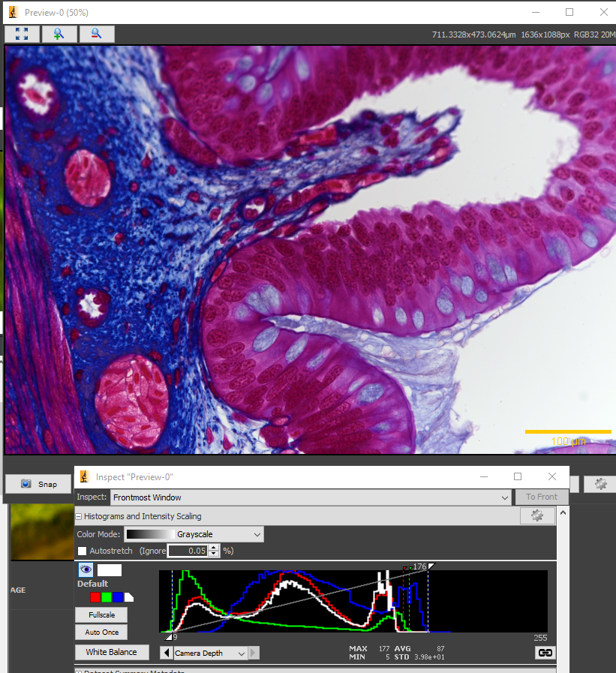The width and height of the screenshot is (616, 673).
Task: Click the scroll up arrow in Inspect panel
Action: tap(563, 513)
